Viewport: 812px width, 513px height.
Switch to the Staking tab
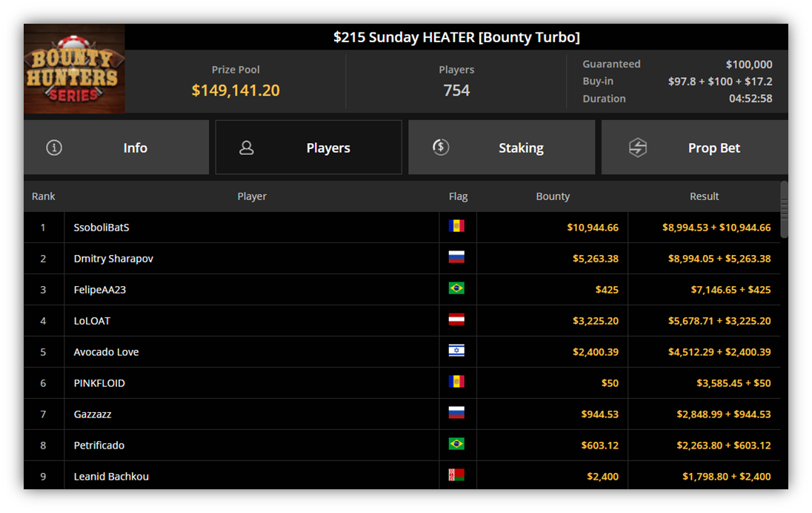point(502,148)
